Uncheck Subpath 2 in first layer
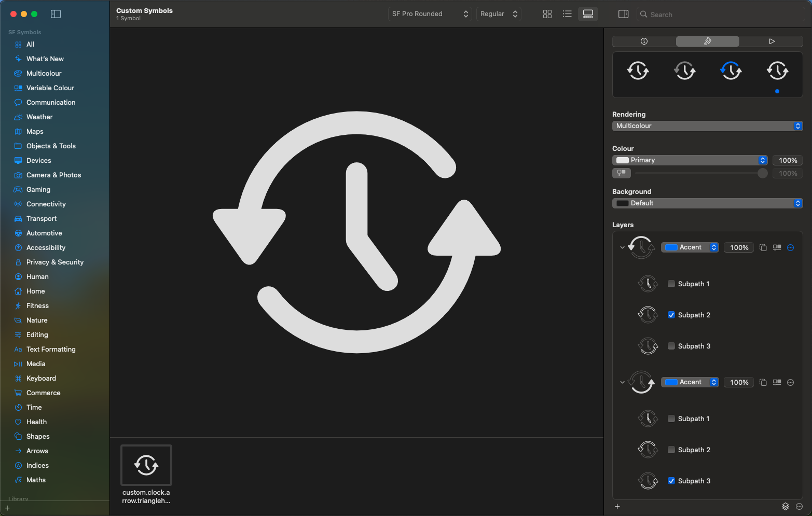812x516 pixels. [x=671, y=315]
